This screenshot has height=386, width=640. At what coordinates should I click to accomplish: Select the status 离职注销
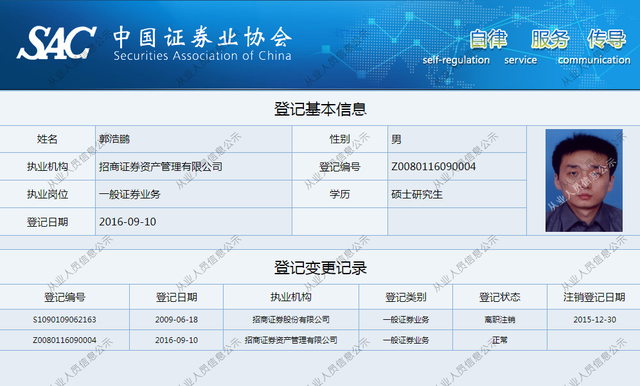click(500, 319)
